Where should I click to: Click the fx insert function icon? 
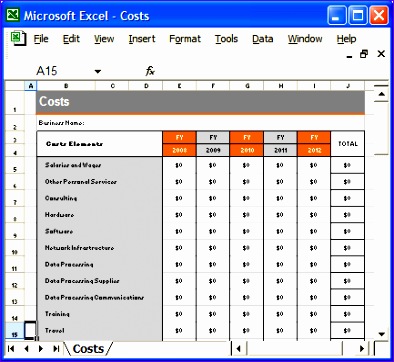click(150, 71)
